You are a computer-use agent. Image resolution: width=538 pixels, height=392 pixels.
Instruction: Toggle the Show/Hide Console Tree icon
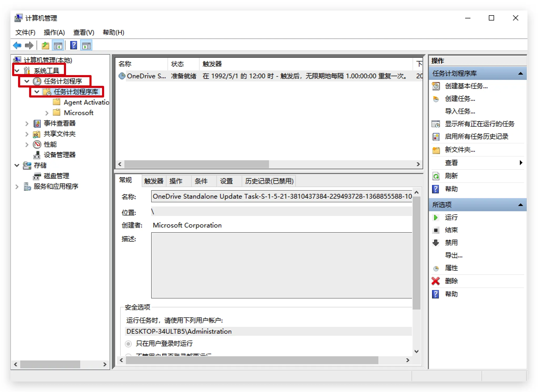pos(58,45)
